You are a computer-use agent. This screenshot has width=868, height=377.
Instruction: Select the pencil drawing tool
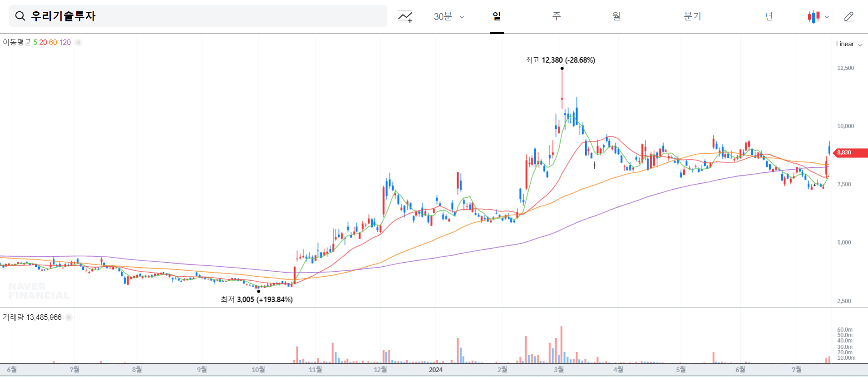[x=848, y=17]
